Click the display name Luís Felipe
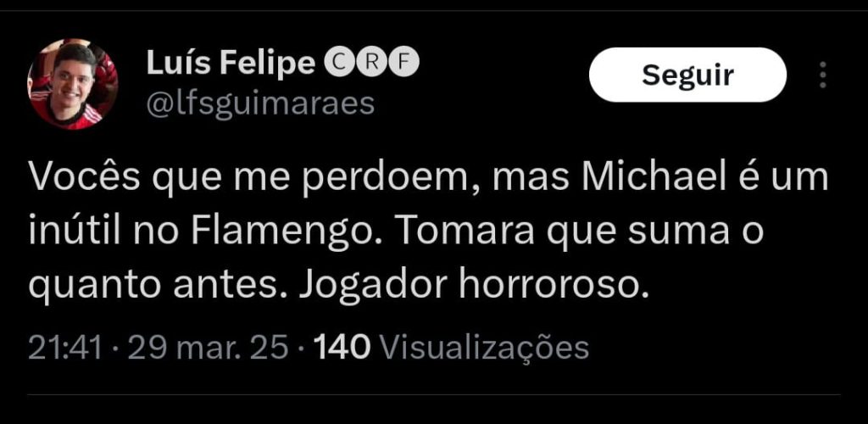 click(x=231, y=64)
